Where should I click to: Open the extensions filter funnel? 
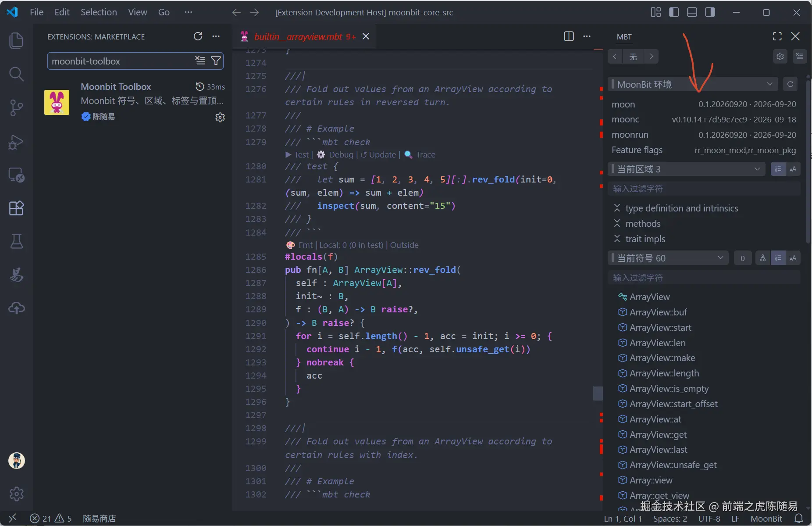click(x=216, y=61)
